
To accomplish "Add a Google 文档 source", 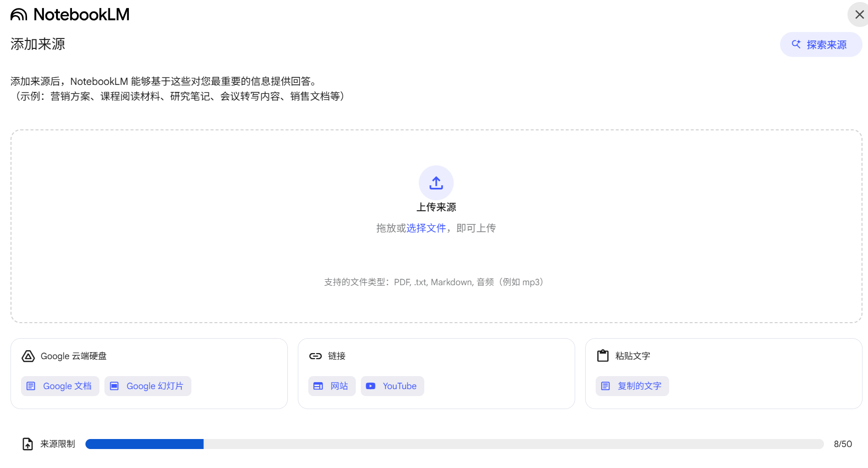I will pos(60,386).
